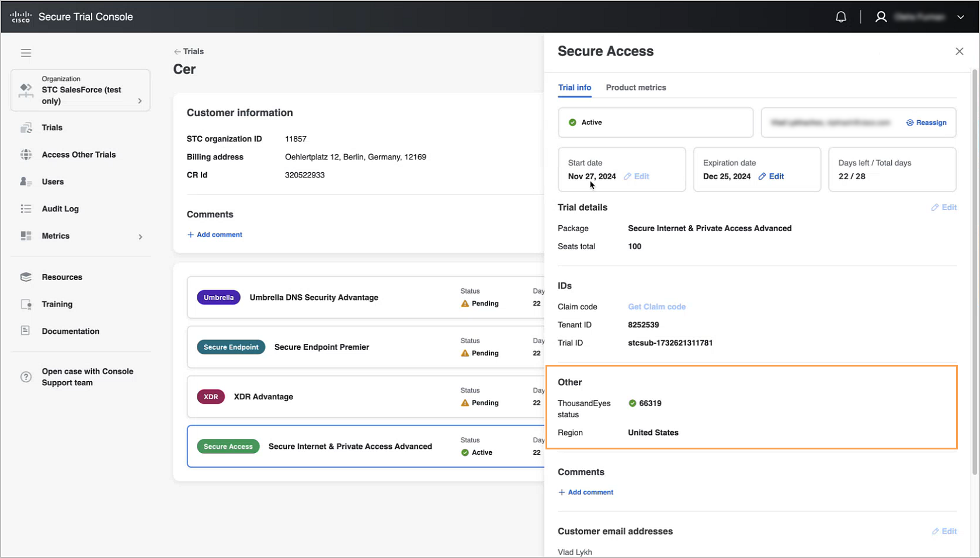Click Tenant ID value 8252539

pyautogui.click(x=643, y=325)
